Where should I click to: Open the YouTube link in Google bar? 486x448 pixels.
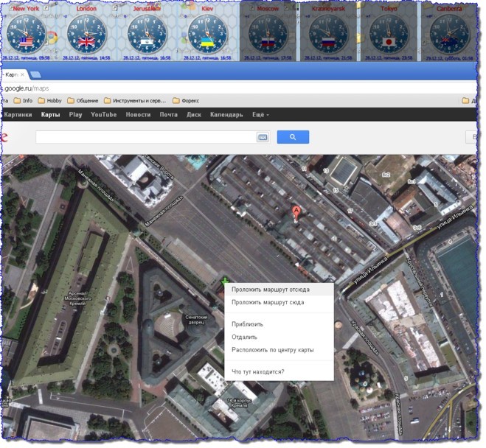pyautogui.click(x=103, y=115)
